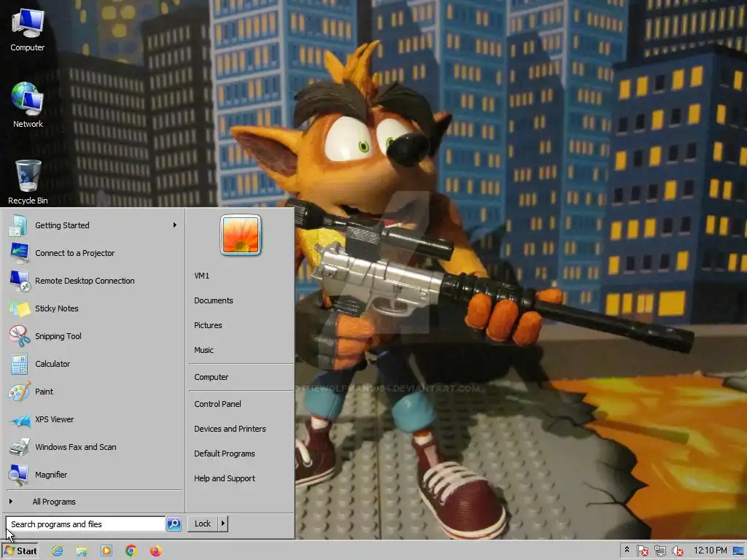Click the Windows Fax and Scan icon

point(18,447)
